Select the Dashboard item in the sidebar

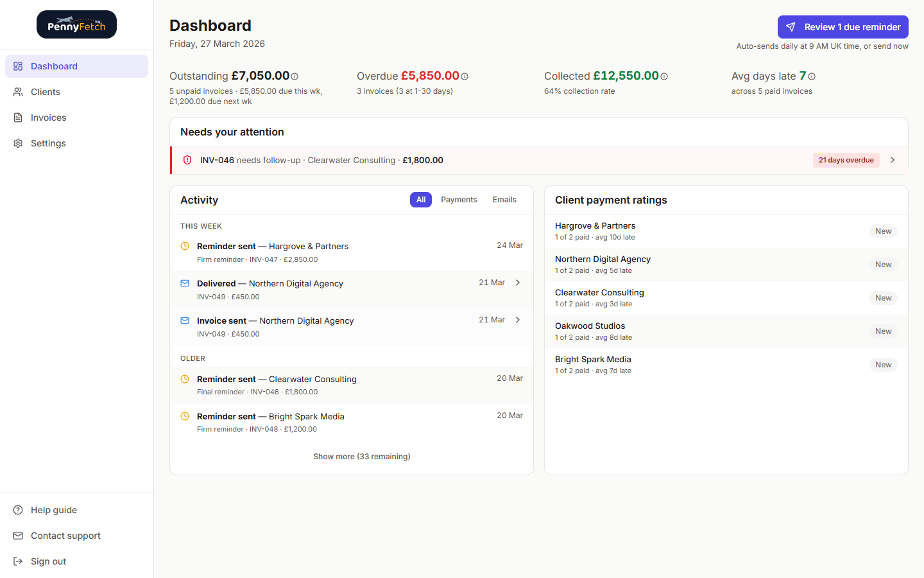click(x=54, y=66)
